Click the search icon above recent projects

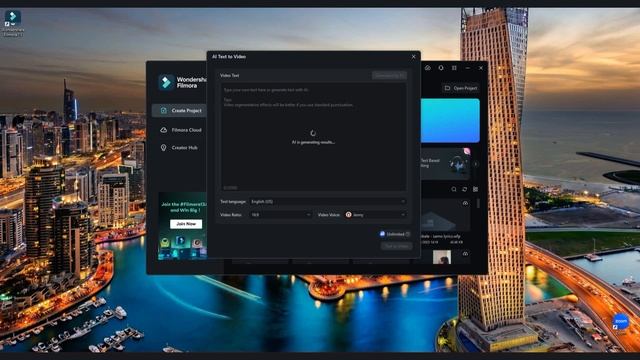[454, 189]
